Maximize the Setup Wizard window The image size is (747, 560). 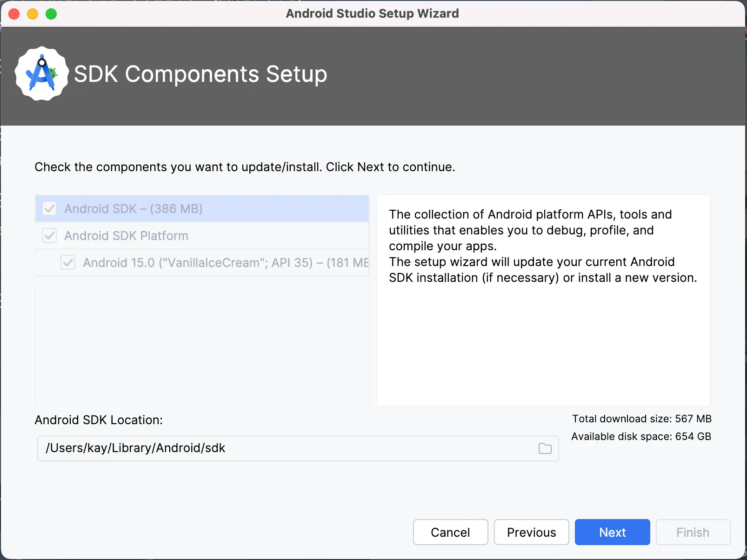click(x=51, y=14)
